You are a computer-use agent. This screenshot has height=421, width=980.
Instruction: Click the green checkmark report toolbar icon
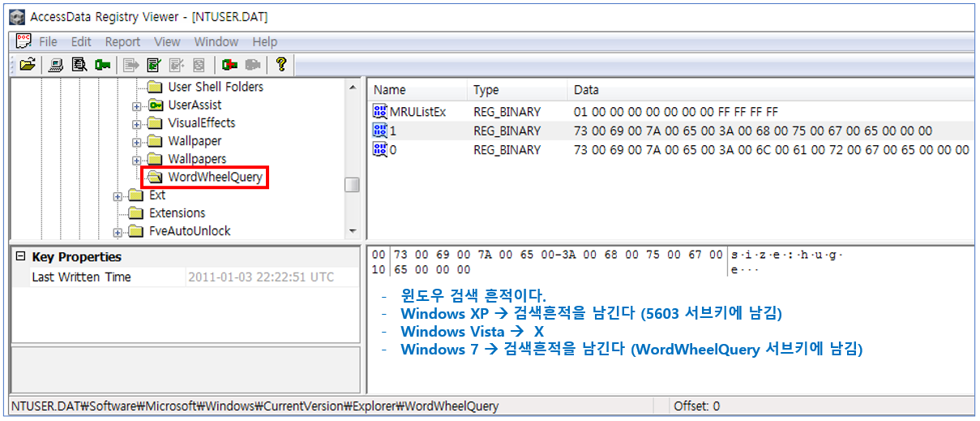pos(154,65)
